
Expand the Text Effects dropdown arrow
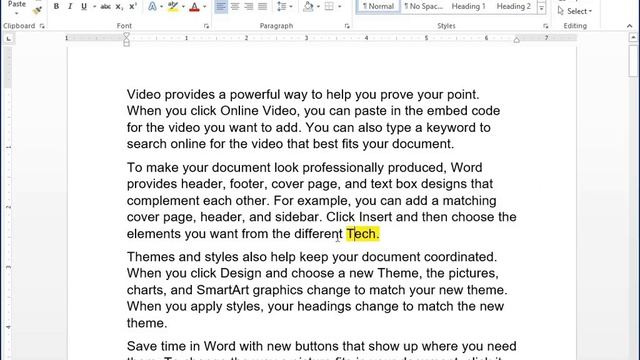pos(162,7)
